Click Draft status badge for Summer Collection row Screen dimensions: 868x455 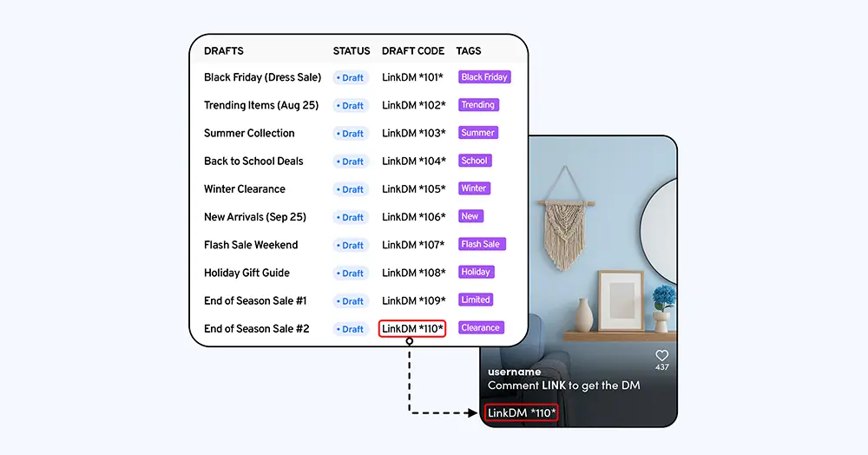click(351, 134)
